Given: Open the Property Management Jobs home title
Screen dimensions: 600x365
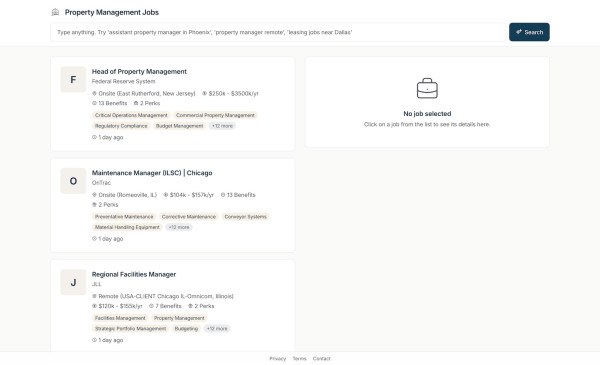Looking at the screenshot, I should coord(112,12).
